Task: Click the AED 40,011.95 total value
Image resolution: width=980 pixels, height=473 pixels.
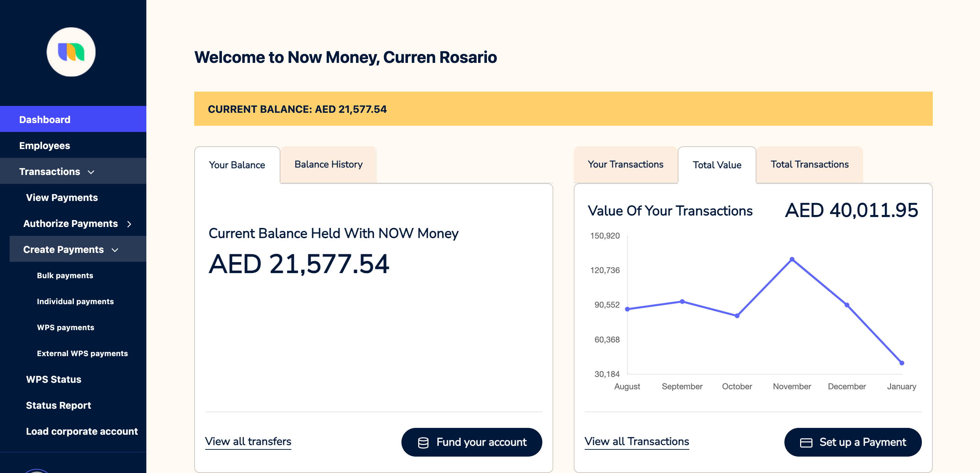Action: pyautogui.click(x=852, y=210)
